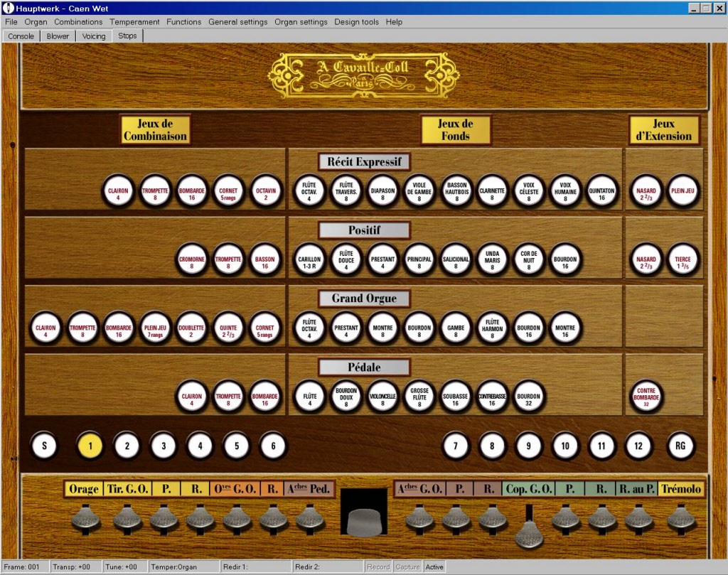Switch to the Console tab
The image size is (728, 575).
(21, 36)
